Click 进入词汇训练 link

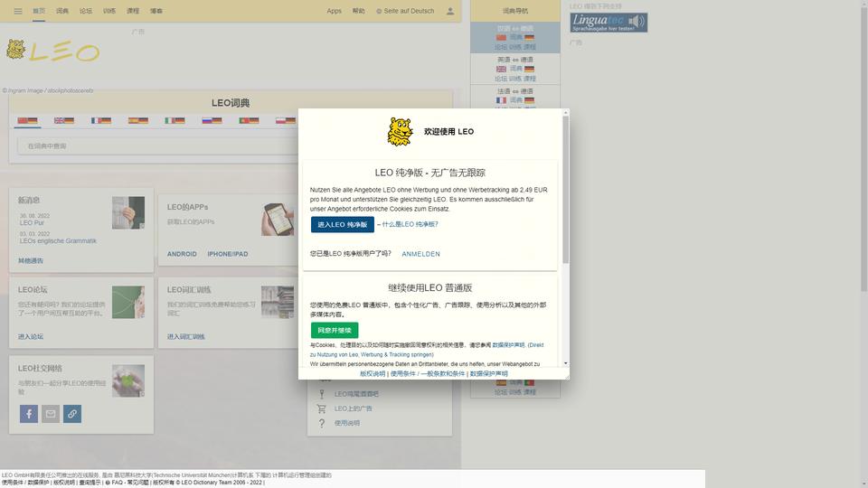point(186,336)
